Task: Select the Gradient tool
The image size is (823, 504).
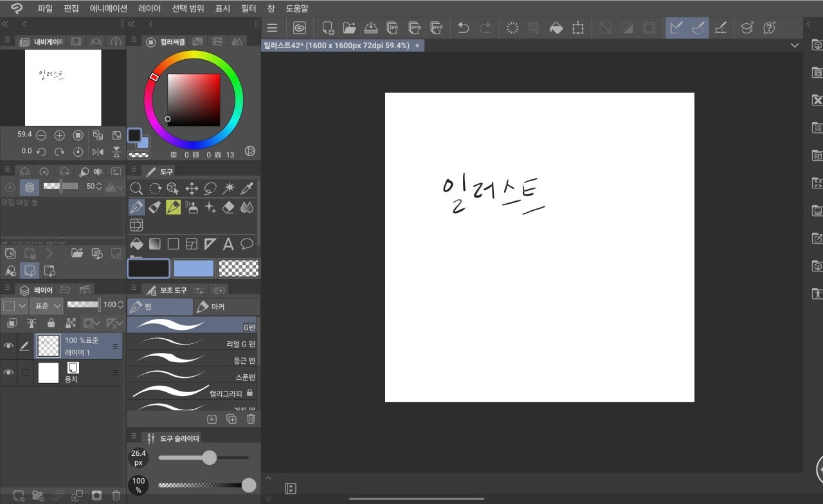Action: point(155,244)
